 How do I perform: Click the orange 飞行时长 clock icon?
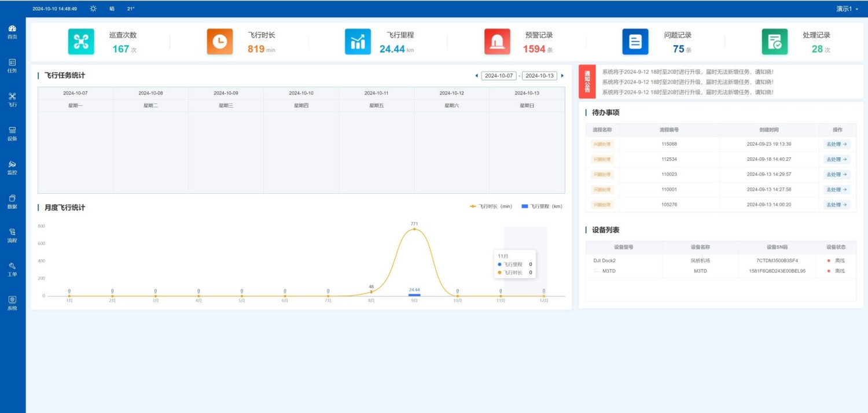coord(219,42)
